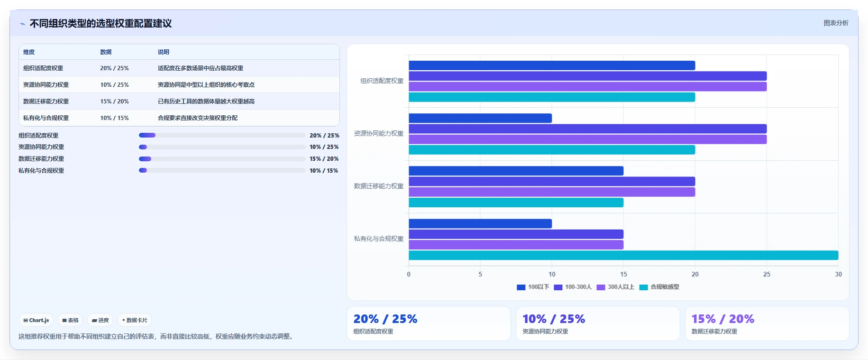This screenshot has height=360, width=868.
Task: Click the 进度 tag chip
Action: [x=101, y=320]
